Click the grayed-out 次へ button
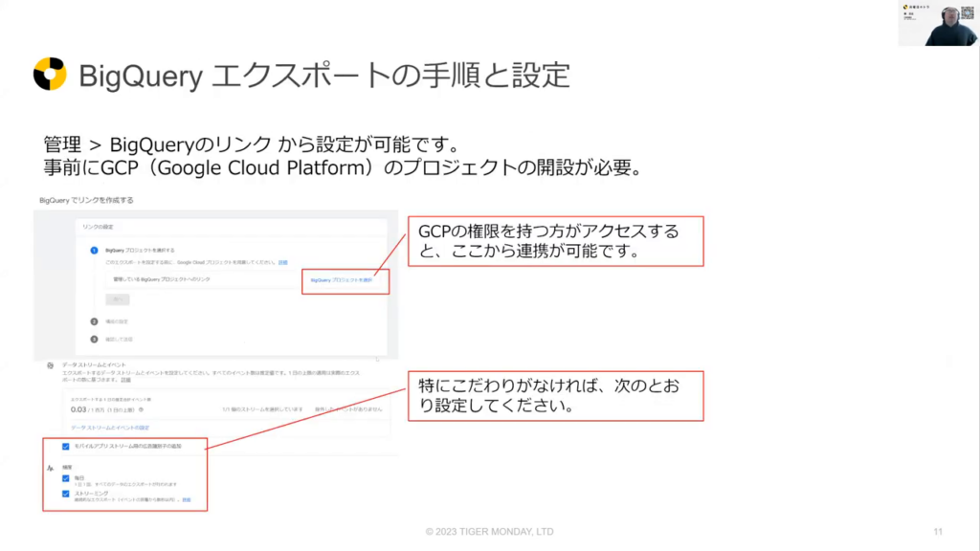 click(118, 299)
